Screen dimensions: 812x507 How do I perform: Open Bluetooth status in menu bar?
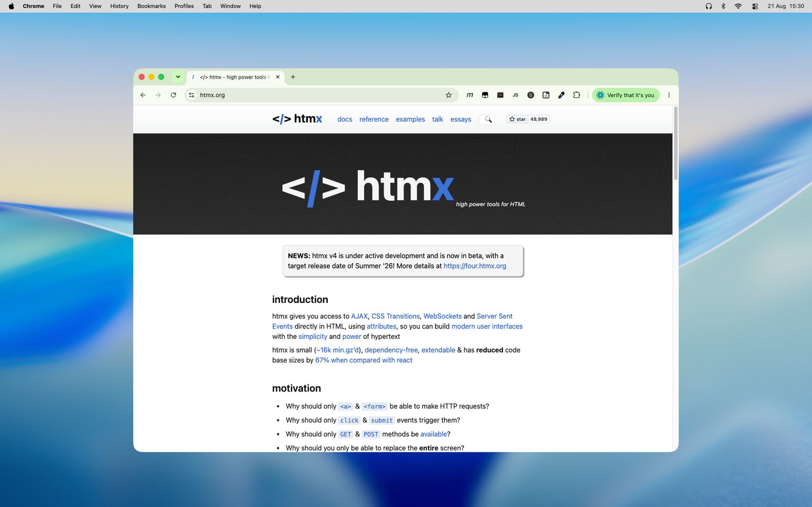723,6
